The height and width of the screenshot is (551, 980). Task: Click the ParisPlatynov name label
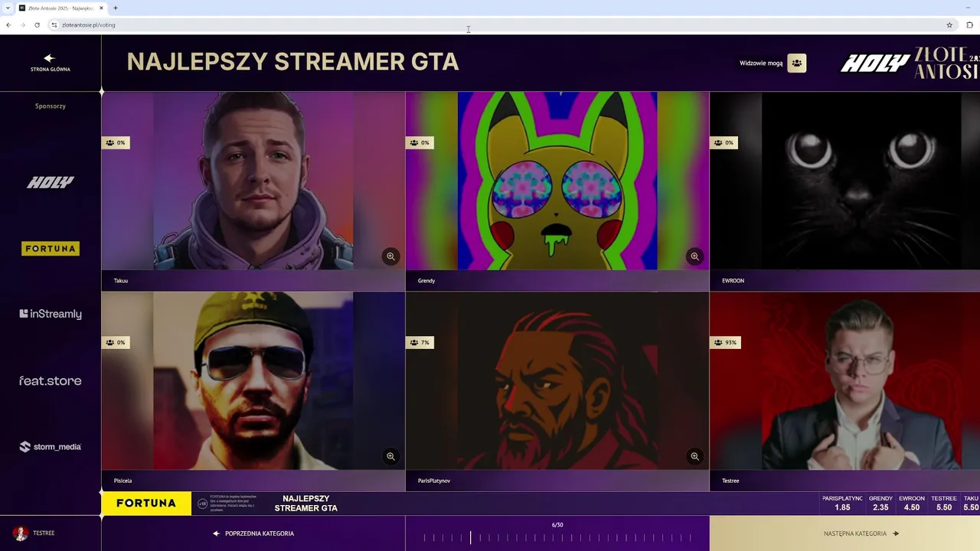[x=434, y=481]
